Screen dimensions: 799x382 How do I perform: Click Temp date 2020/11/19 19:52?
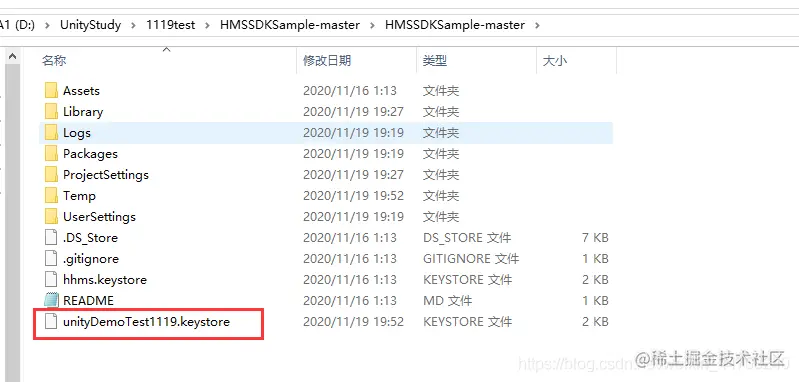coord(354,196)
